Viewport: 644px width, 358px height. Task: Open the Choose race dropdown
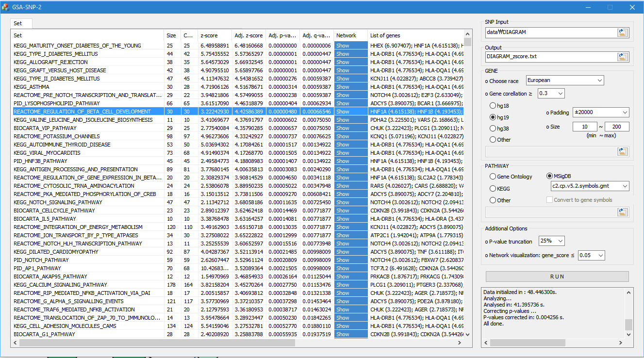[565, 81]
